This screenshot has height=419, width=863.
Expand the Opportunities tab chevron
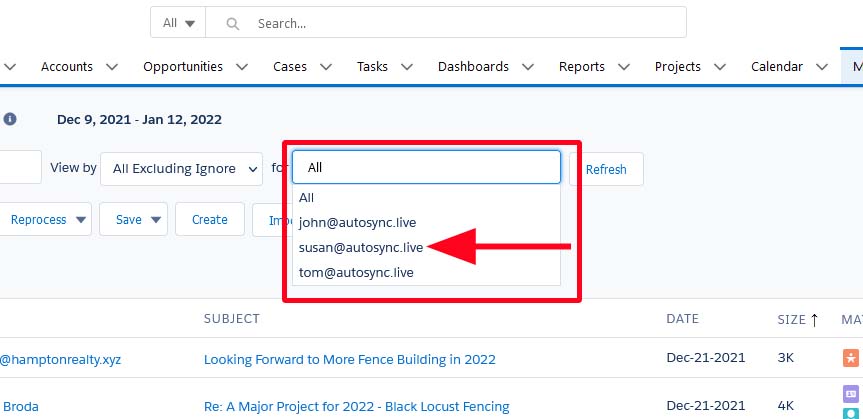click(x=242, y=67)
